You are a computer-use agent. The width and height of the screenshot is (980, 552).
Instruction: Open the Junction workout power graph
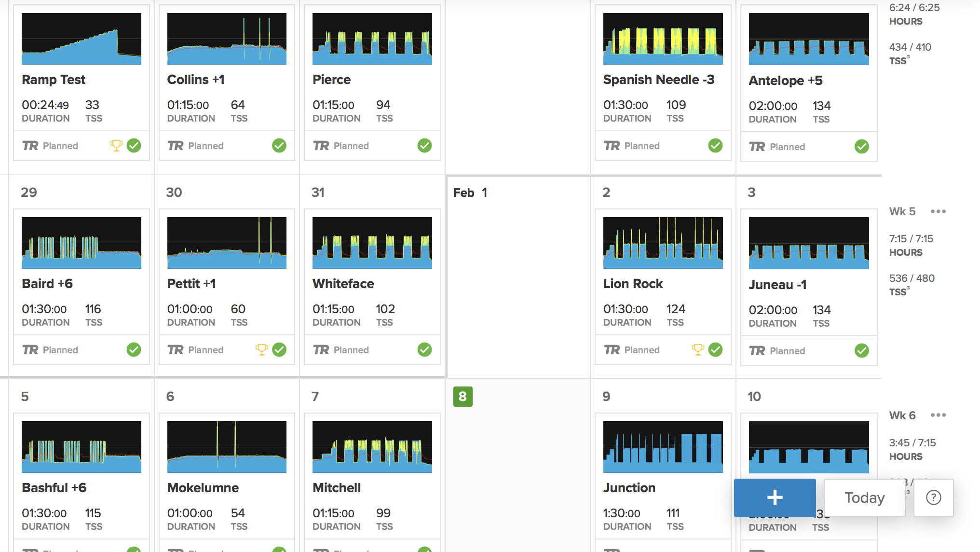(x=663, y=447)
